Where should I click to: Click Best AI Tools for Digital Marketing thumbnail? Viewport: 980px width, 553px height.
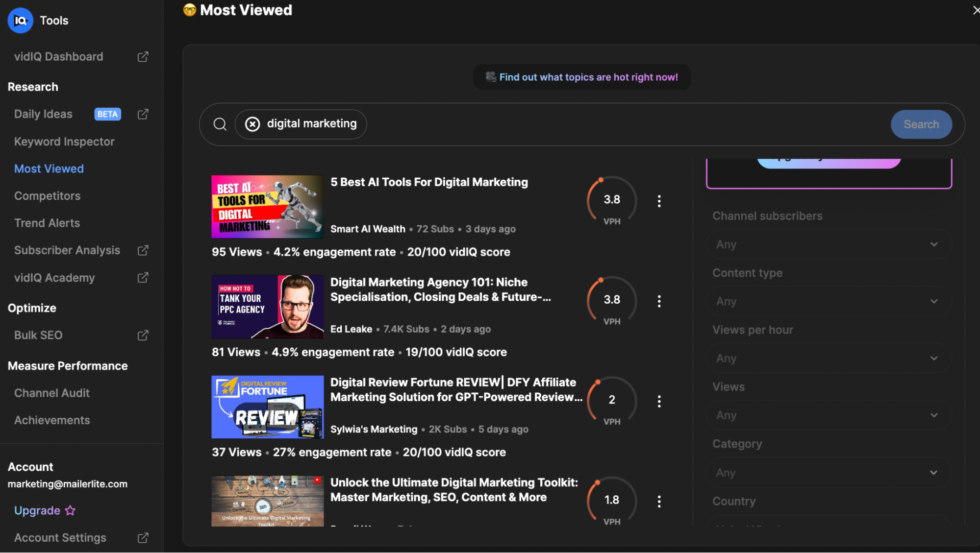268,207
